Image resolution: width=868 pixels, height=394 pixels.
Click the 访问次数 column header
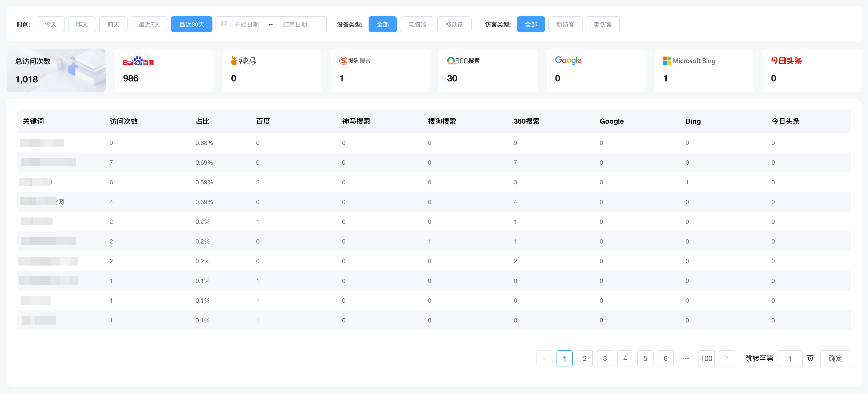pos(124,121)
